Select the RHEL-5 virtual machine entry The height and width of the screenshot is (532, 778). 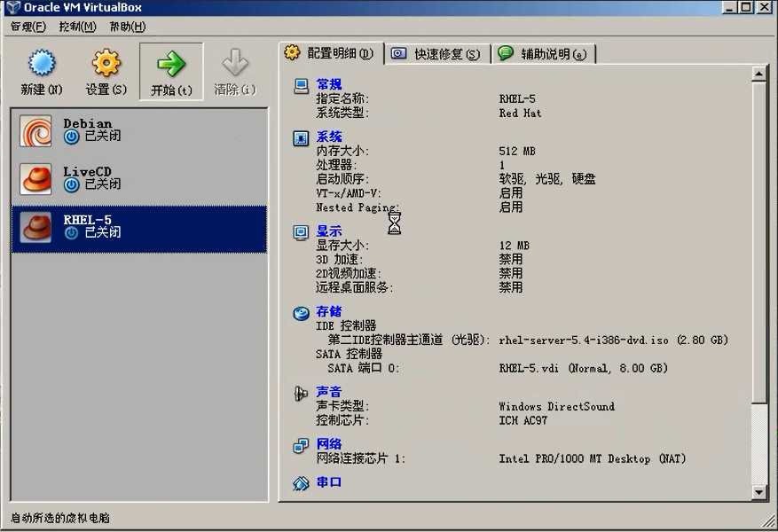(x=139, y=229)
